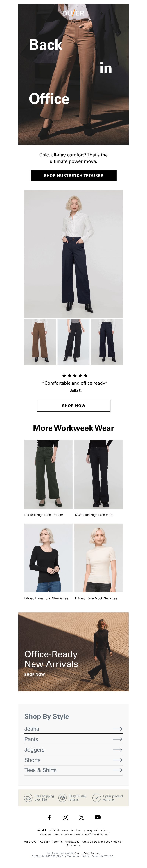
Task: Click the Unsubscribe link
Action: tap(100, 834)
